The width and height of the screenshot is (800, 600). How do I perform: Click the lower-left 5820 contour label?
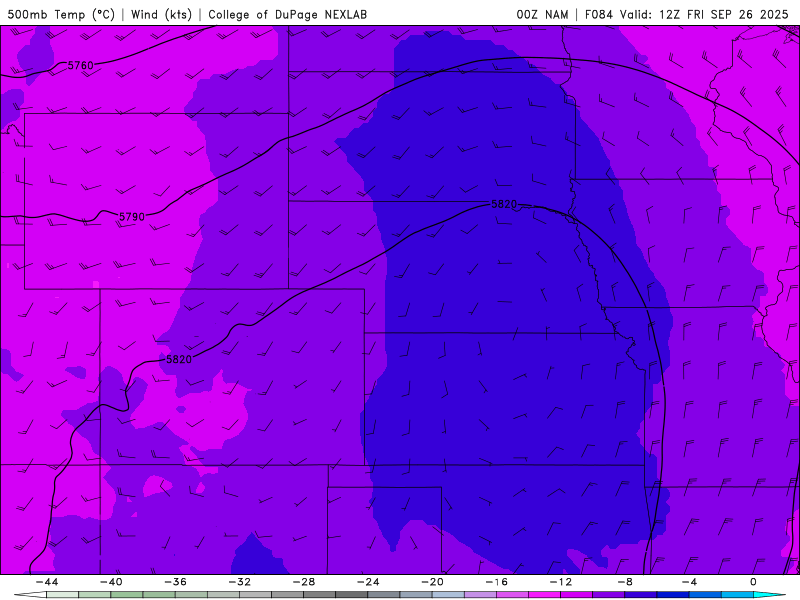tap(179, 359)
